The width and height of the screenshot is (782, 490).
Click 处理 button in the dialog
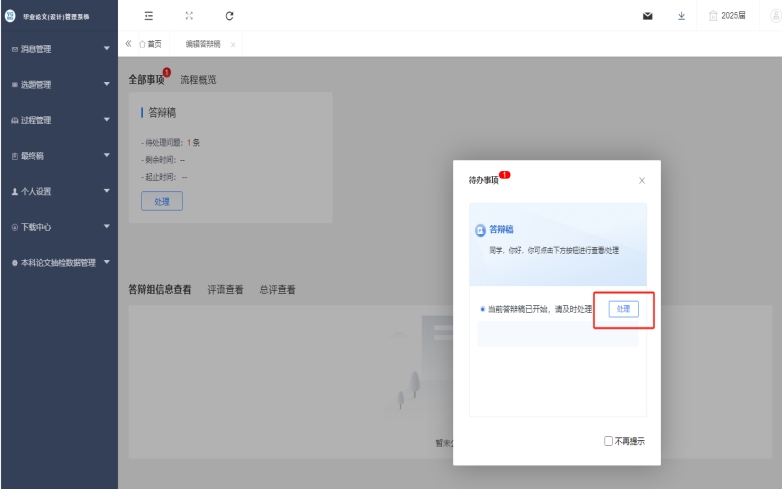tap(623, 309)
